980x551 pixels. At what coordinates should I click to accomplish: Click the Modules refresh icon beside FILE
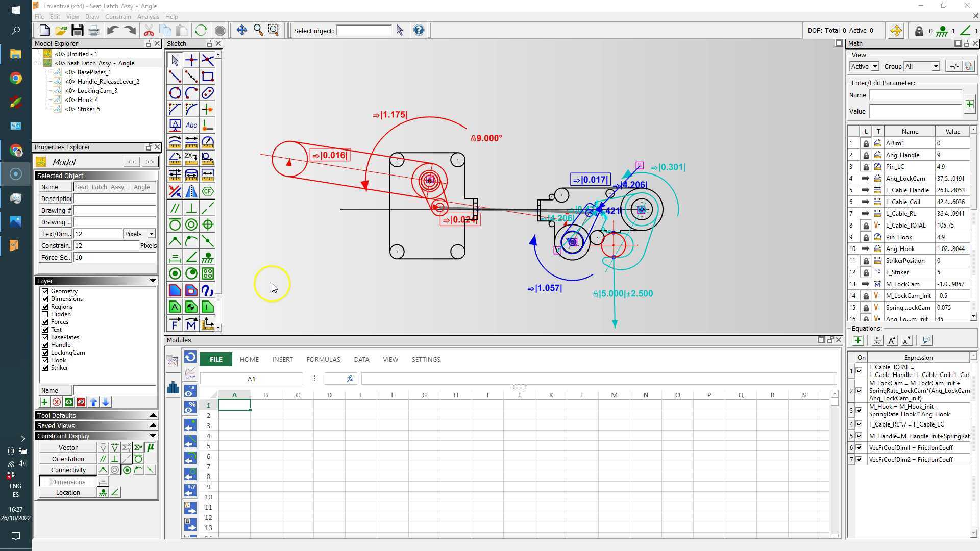[x=190, y=357]
